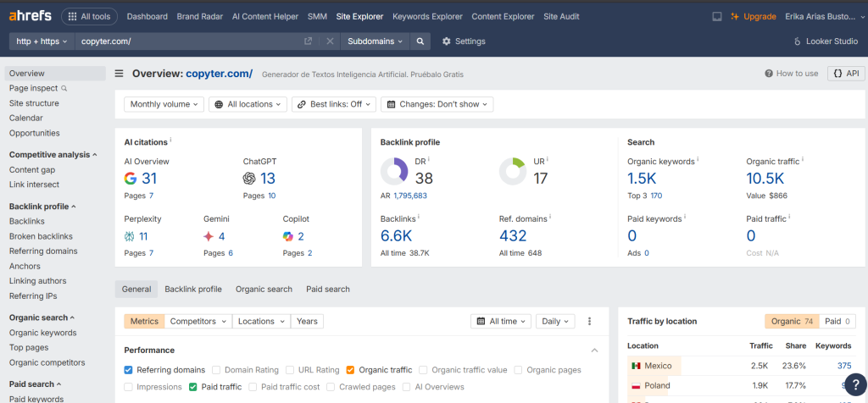Click the monitor icon in top bar
868x403 pixels.
(717, 16)
